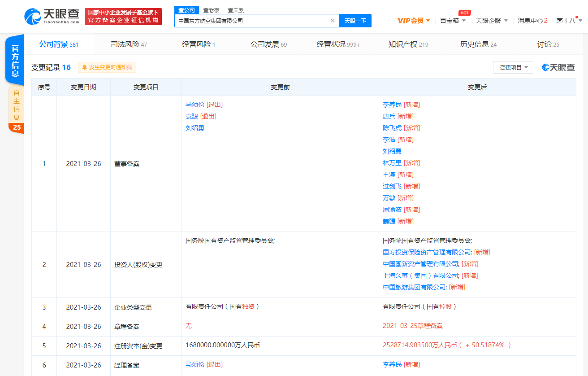The height and width of the screenshot is (376, 588).
Task: Click the HOT badge above 百宝箱
Action: (464, 13)
